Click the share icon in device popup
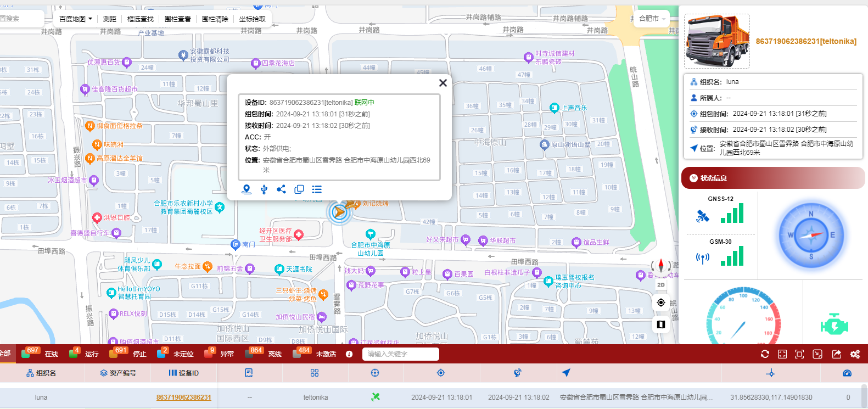Viewport: 868px width, 409px height. pos(281,189)
